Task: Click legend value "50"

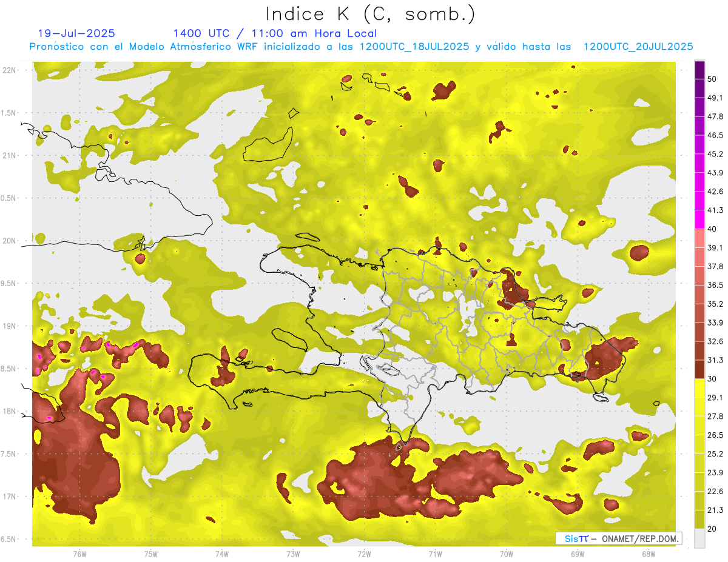Action: point(712,79)
